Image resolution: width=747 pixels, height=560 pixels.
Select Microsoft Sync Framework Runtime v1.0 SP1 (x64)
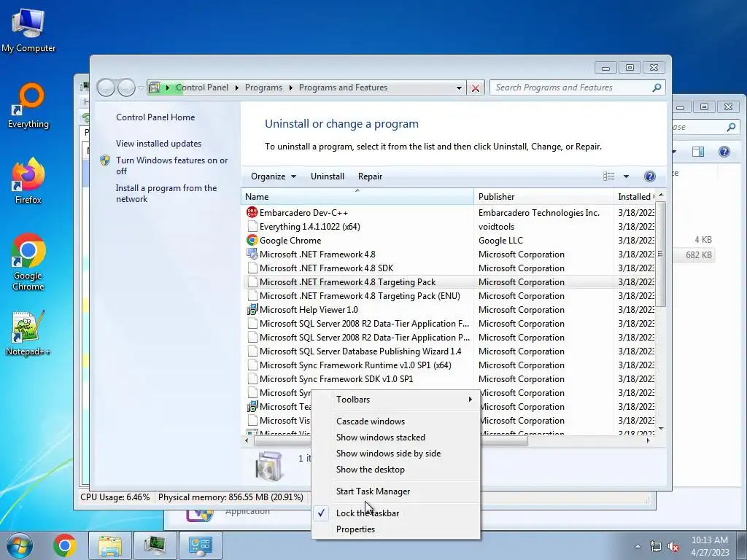[450, 365]
